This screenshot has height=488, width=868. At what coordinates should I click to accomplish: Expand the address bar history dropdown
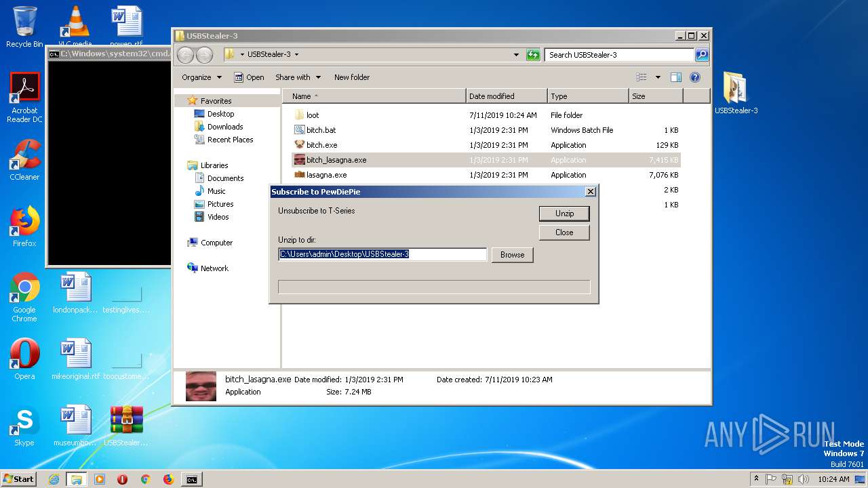click(x=516, y=55)
